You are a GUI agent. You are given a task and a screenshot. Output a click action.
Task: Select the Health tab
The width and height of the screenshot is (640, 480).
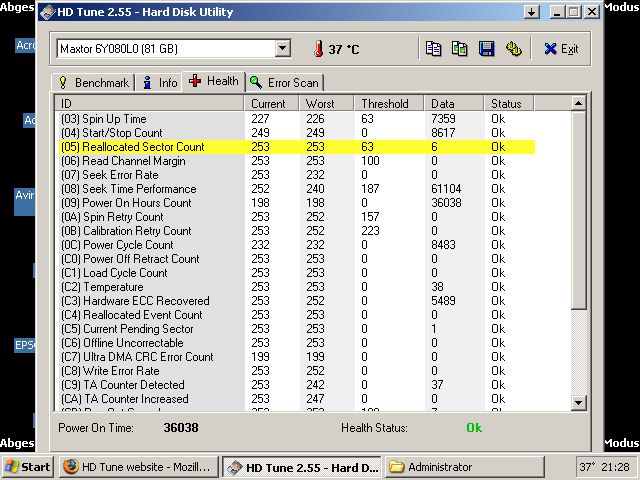(x=213, y=81)
